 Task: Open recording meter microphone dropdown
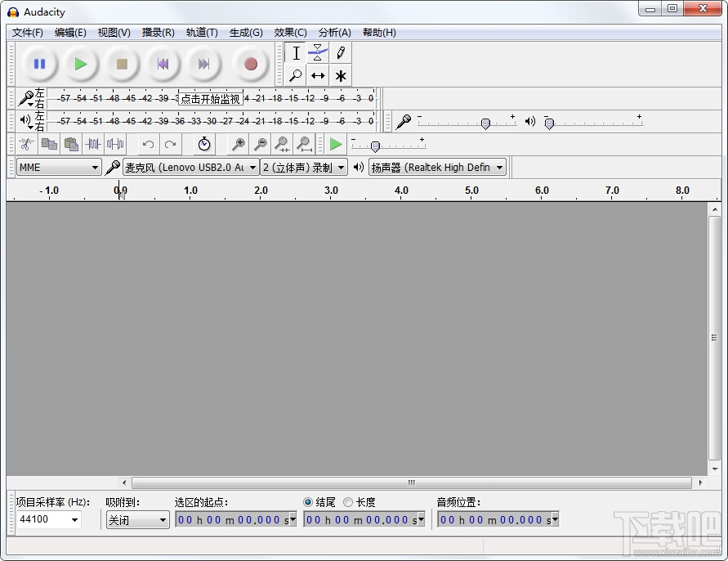tap(26, 98)
